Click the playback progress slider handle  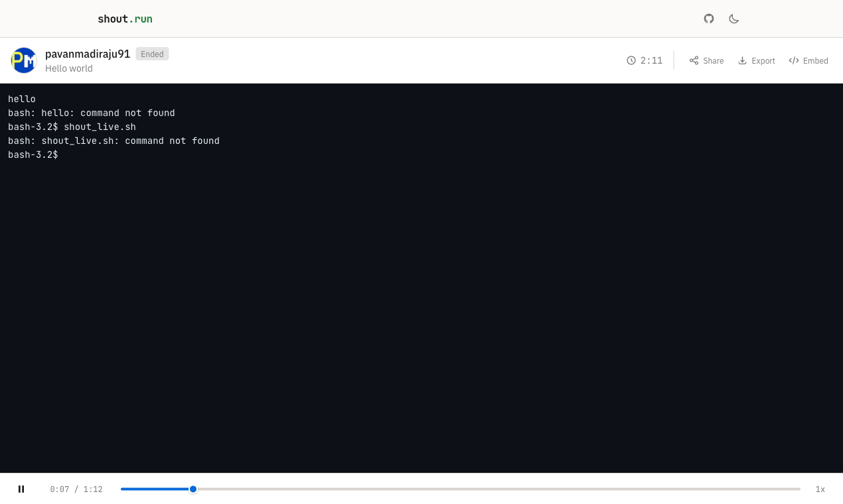pos(193,489)
